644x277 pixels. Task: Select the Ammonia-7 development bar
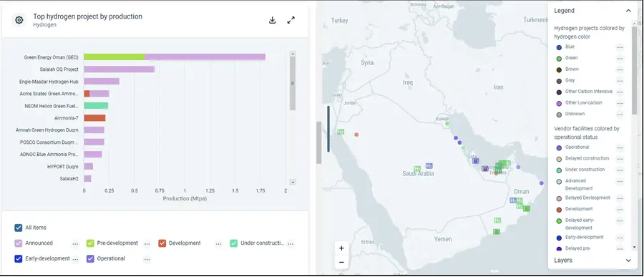tap(94, 118)
